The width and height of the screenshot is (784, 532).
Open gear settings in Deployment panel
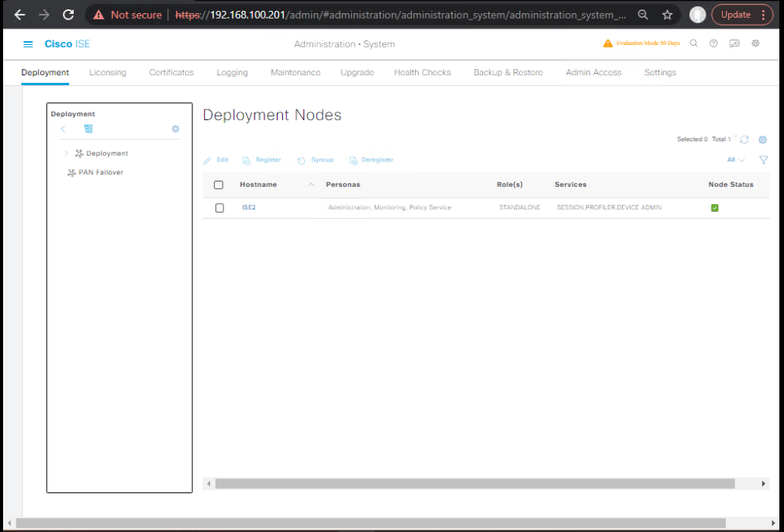[x=175, y=129]
